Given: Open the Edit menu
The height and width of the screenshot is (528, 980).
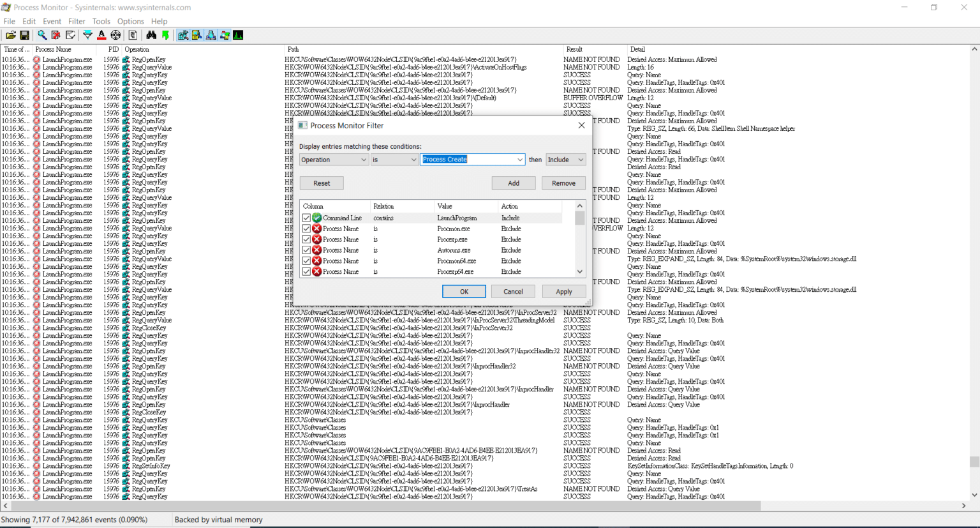Looking at the screenshot, I should coord(29,21).
